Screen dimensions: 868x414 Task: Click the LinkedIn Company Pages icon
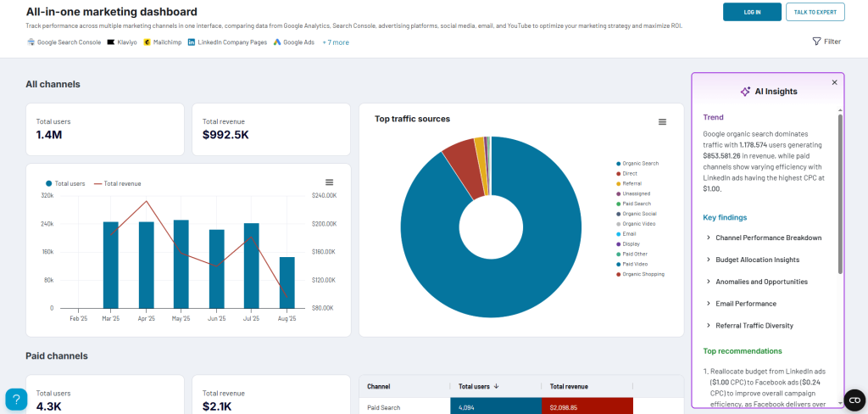pyautogui.click(x=192, y=42)
